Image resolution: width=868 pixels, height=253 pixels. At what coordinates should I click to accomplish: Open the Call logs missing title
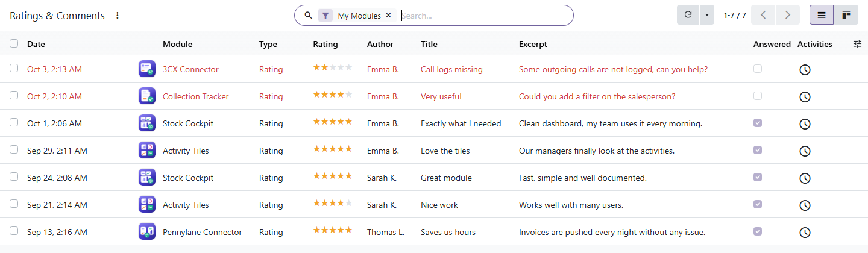tap(451, 69)
